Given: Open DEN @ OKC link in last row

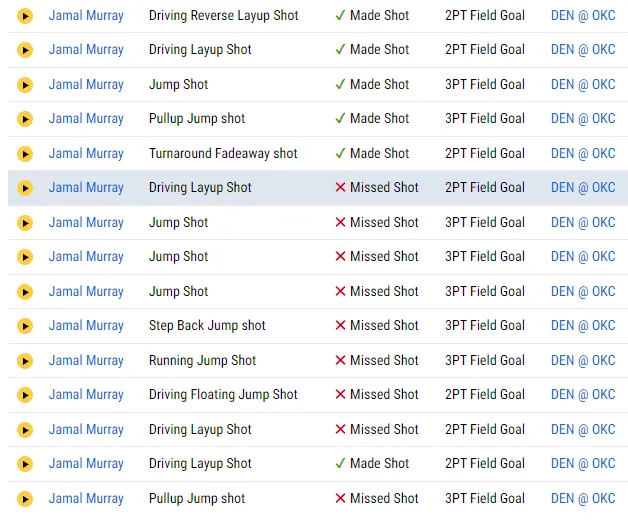Looking at the screenshot, I should tap(583, 498).
